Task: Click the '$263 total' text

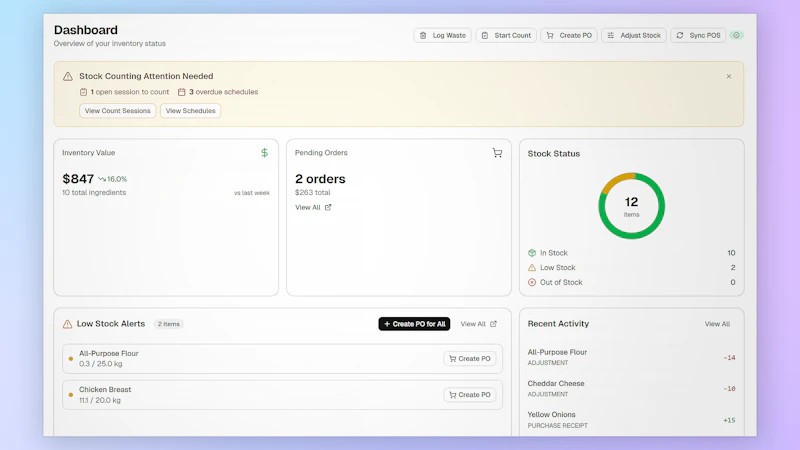Action: [312, 193]
